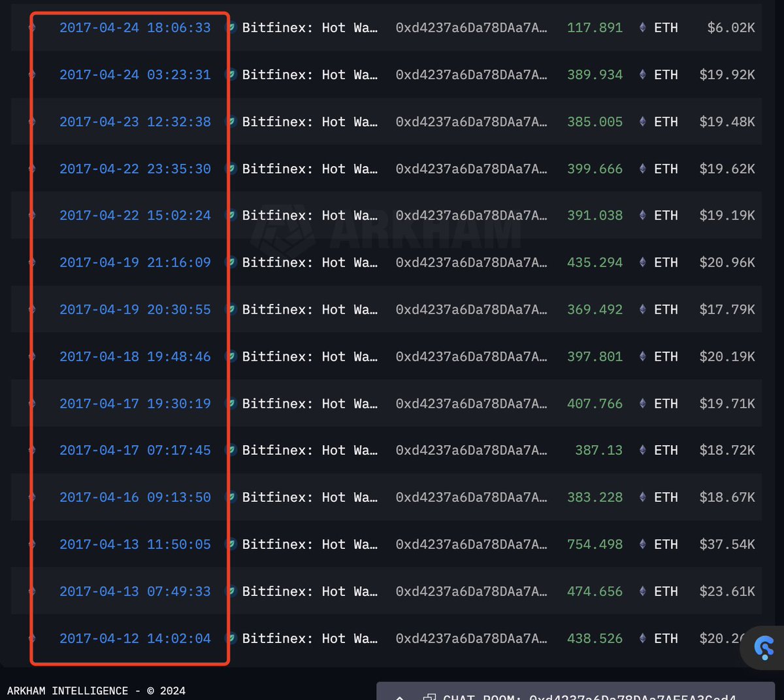The image size is (784, 700).
Task: Open address 0xd4237a6Da78DAa7A… in the 474.656 ETH row
Action: (471, 591)
